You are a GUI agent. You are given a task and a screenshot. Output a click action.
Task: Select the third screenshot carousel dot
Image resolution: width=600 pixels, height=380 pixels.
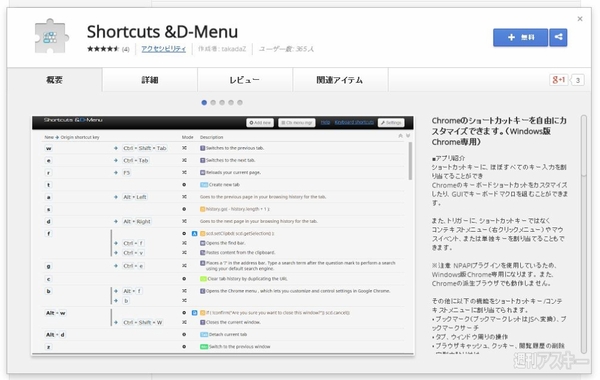[222, 103]
